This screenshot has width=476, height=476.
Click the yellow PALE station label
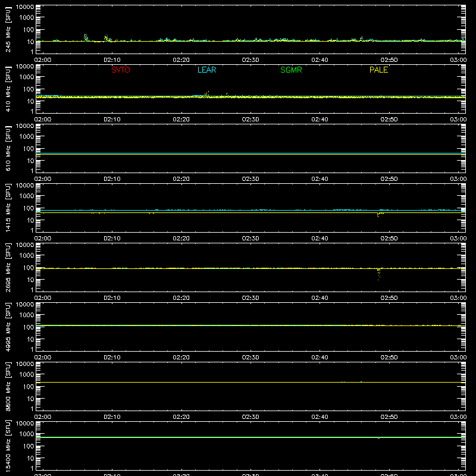click(x=378, y=70)
